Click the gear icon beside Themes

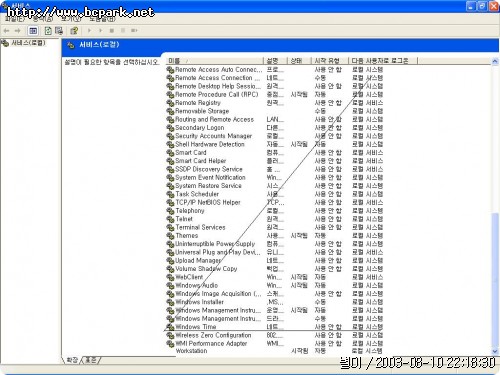pyautogui.click(x=170, y=236)
